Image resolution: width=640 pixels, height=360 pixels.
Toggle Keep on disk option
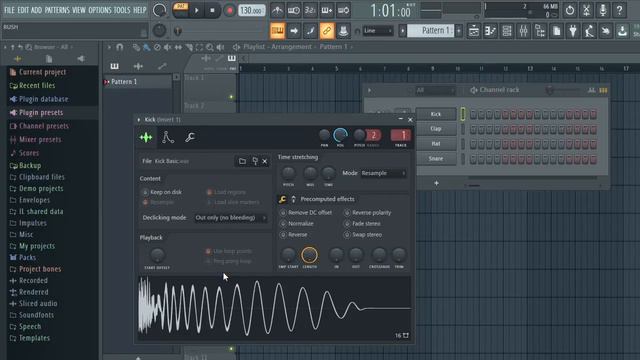(x=162, y=192)
